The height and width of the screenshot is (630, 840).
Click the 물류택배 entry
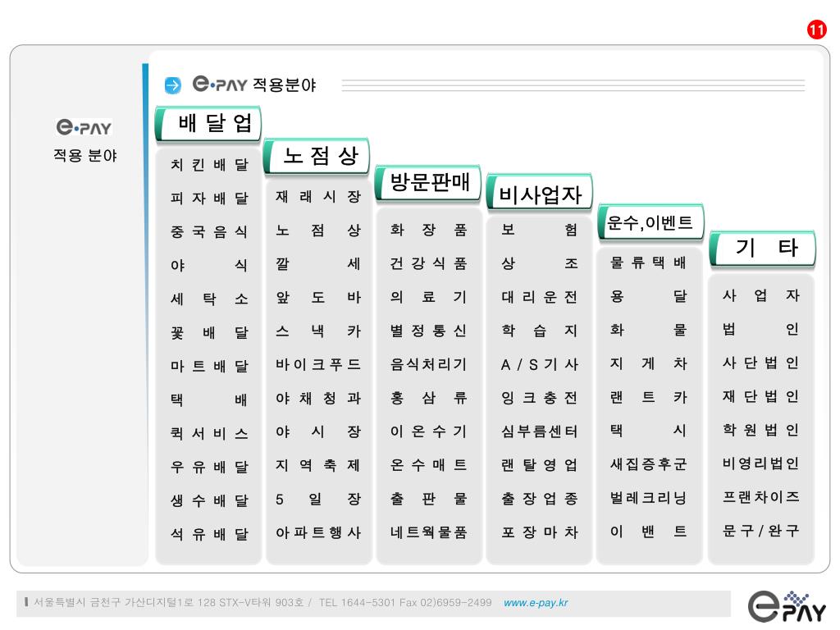click(x=648, y=262)
